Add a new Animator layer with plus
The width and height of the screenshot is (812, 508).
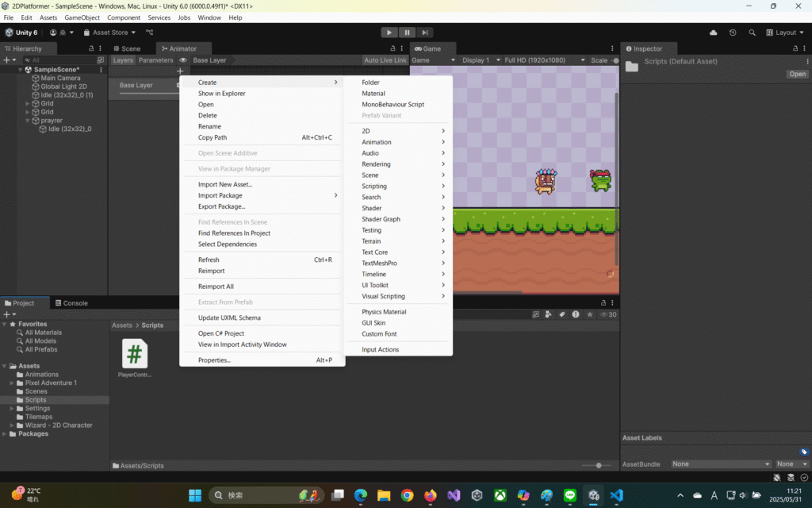(x=180, y=71)
